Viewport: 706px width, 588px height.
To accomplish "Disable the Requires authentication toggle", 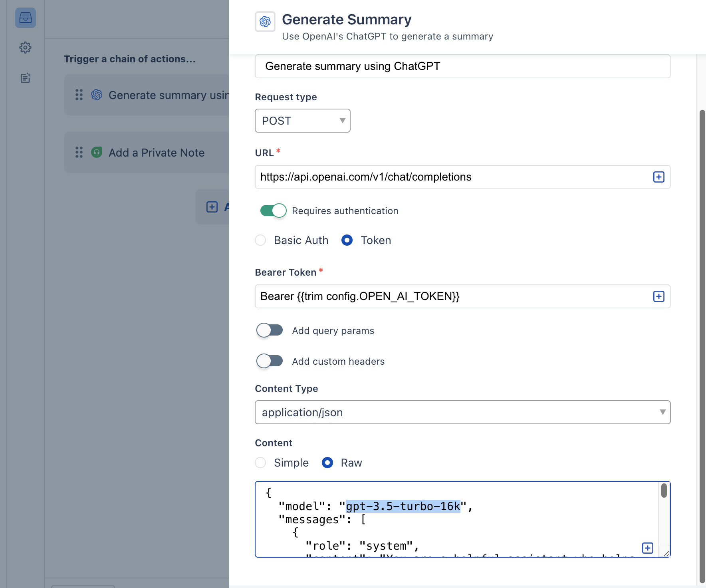I will point(274,211).
